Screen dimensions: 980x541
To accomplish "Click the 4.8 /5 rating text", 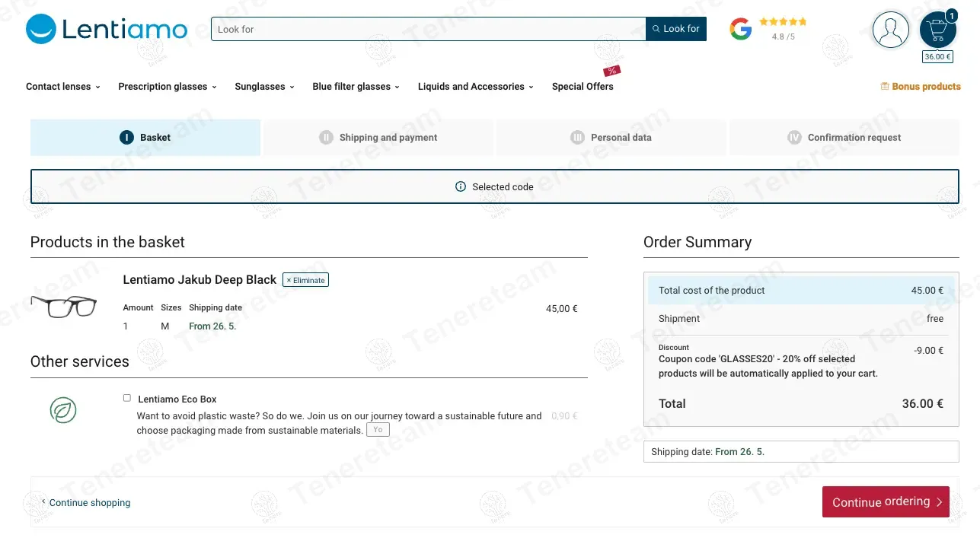I will coord(783,37).
